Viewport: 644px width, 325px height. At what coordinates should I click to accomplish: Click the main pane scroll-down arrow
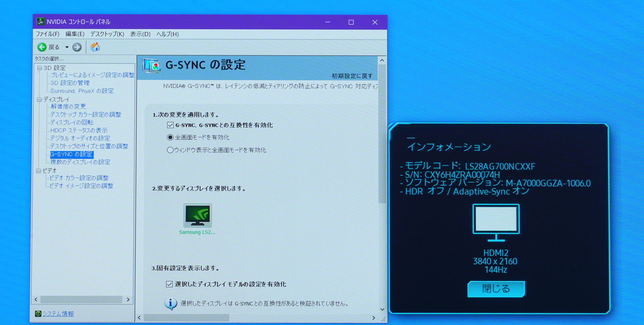pos(382,309)
